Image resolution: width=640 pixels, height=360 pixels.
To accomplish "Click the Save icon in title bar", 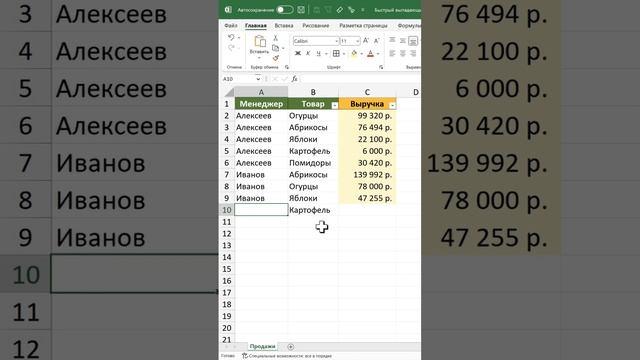I will coord(301,9).
